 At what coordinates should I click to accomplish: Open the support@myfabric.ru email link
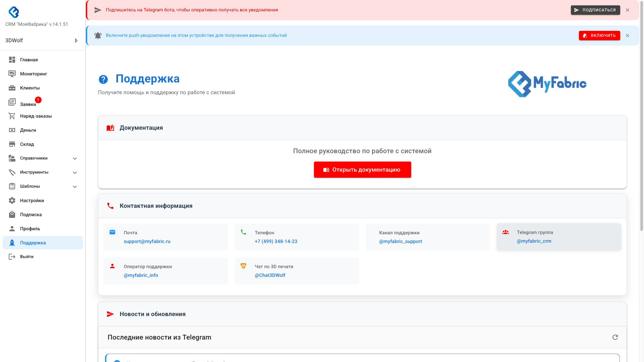(x=147, y=241)
